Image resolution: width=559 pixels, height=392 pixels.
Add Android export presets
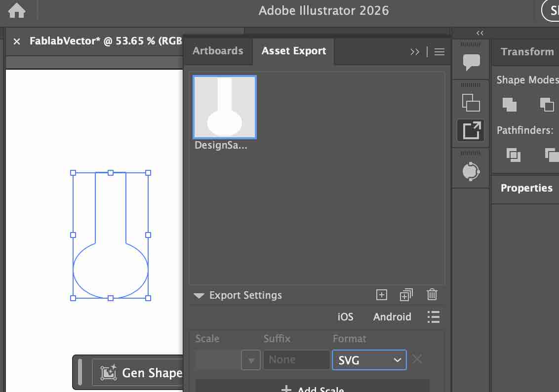392,317
